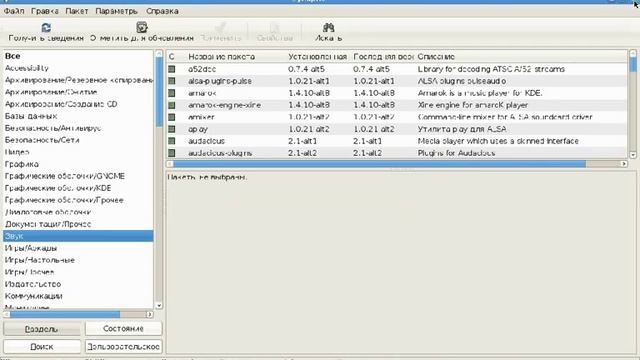Click the Состояние filter button

pyautogui.click(x=123, y=329)
